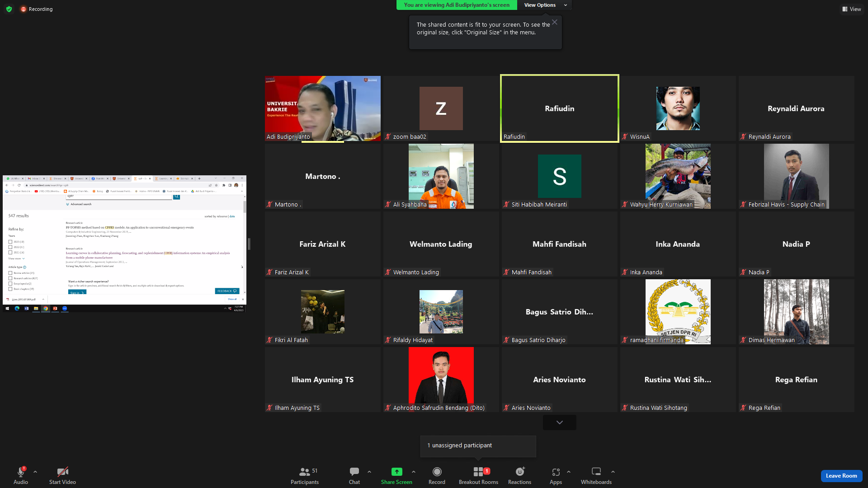Open the Extensions puzzle icon in shared browser

click(224, 185)
